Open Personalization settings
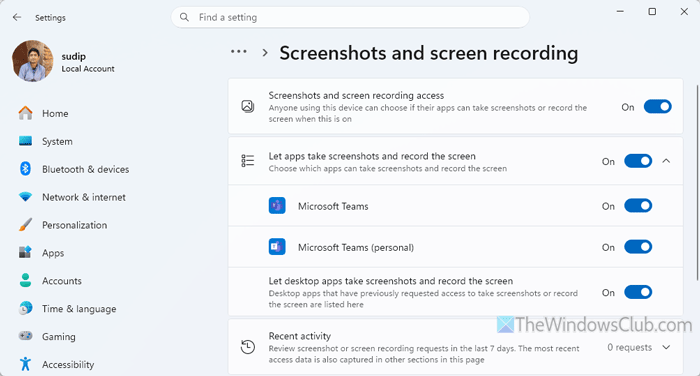Viewport: 700px width, 376px height. [x=75, y=225]
